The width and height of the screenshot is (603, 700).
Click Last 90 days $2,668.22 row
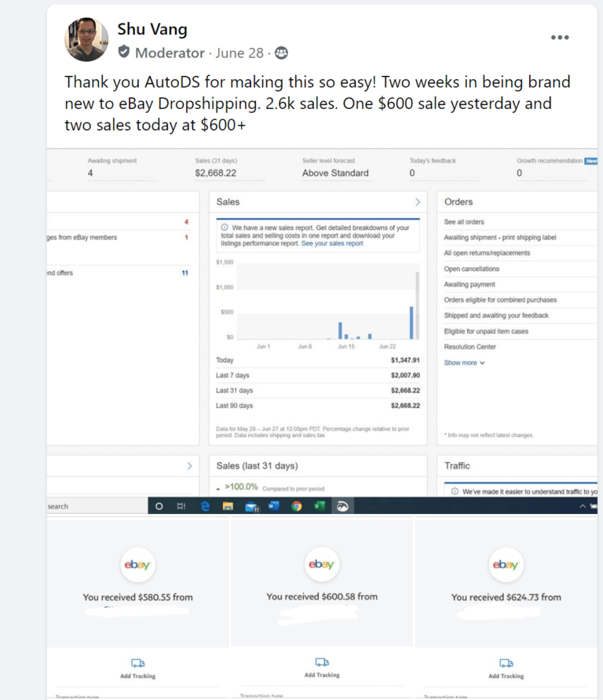pos(317,406)
